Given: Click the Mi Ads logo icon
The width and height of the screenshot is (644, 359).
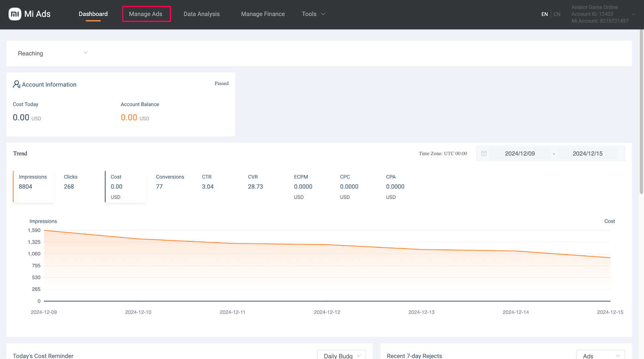Looking at the screenshot, I should coord(15,14).
